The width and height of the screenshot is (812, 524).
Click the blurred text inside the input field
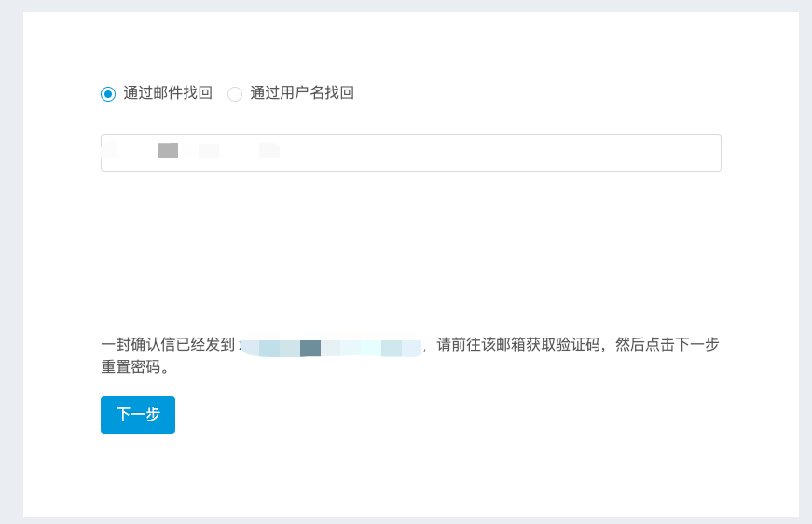coord(209,150)
